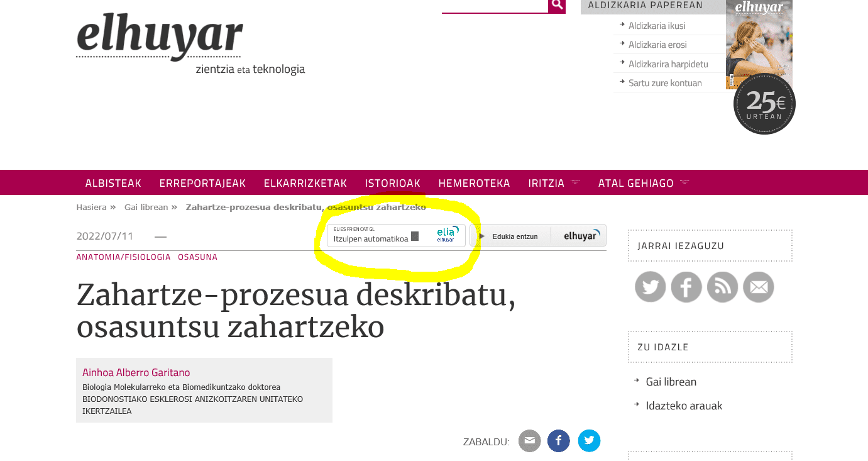
Task: Click the Hasiera breadcrumb
Action: coord(91,207)
